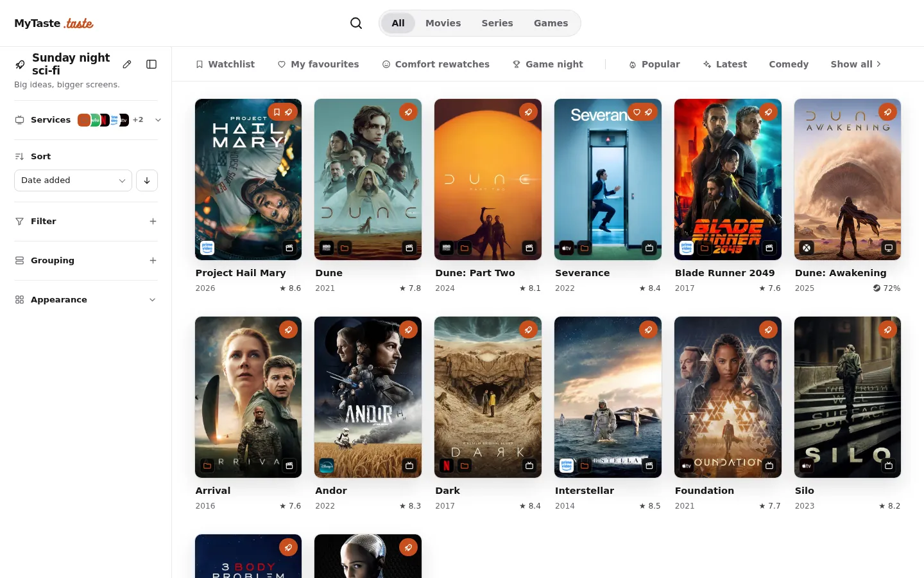Click the Netflix logo on Dark poster
This screenshot has width=924, height=578.
point(447,466)
